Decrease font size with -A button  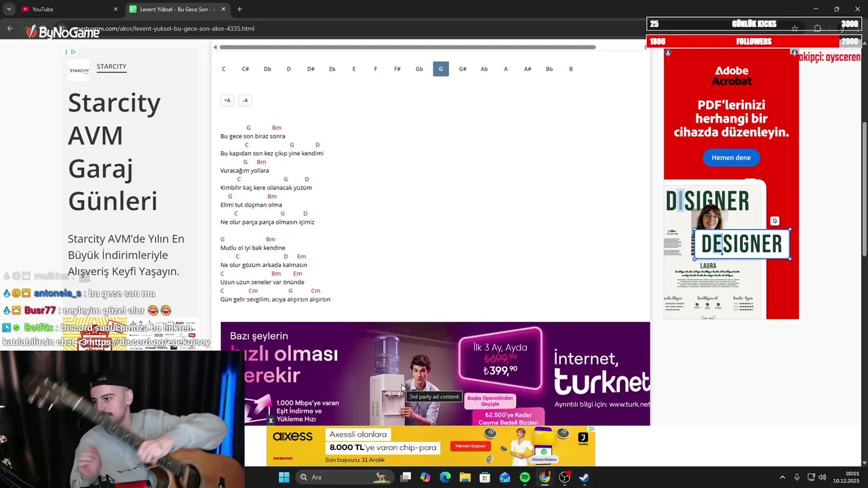click(x=245, y=100)
